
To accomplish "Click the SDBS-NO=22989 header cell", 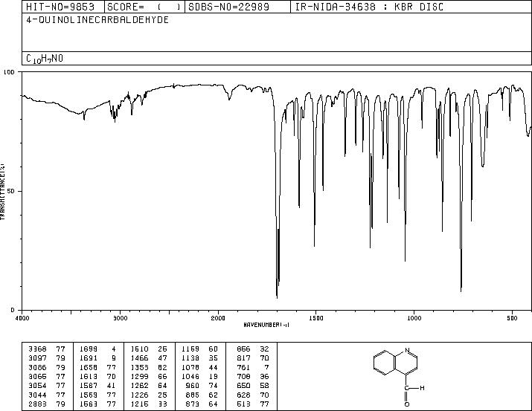I will pos(237,7).
